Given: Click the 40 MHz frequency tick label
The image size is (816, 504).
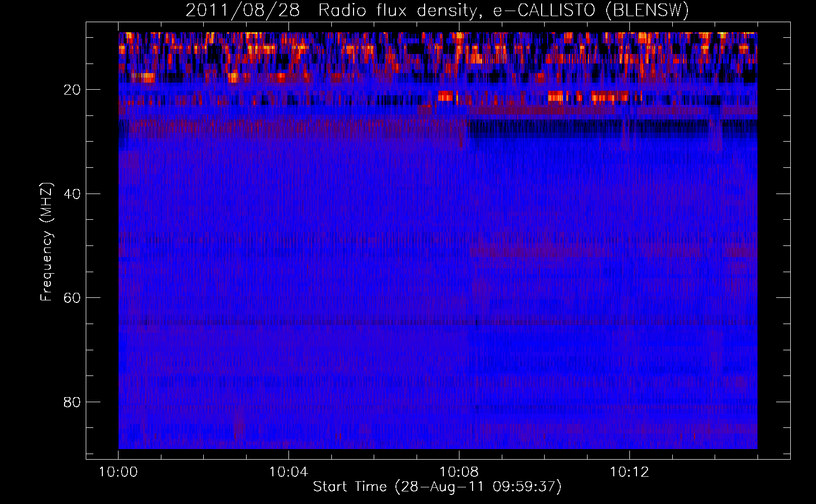Looking at the screenshot, I should tap(73, 194).
